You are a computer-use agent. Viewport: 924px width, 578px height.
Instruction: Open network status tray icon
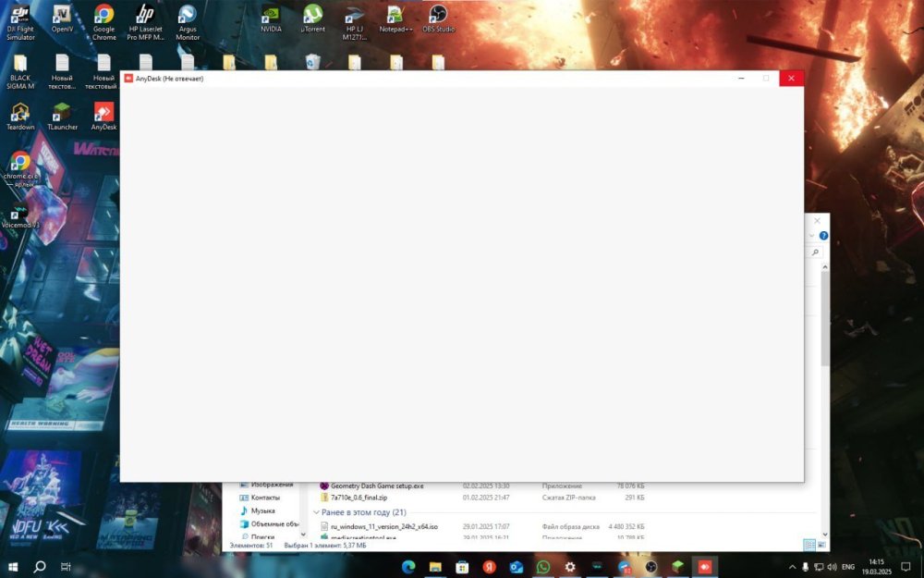pos(819,567)
